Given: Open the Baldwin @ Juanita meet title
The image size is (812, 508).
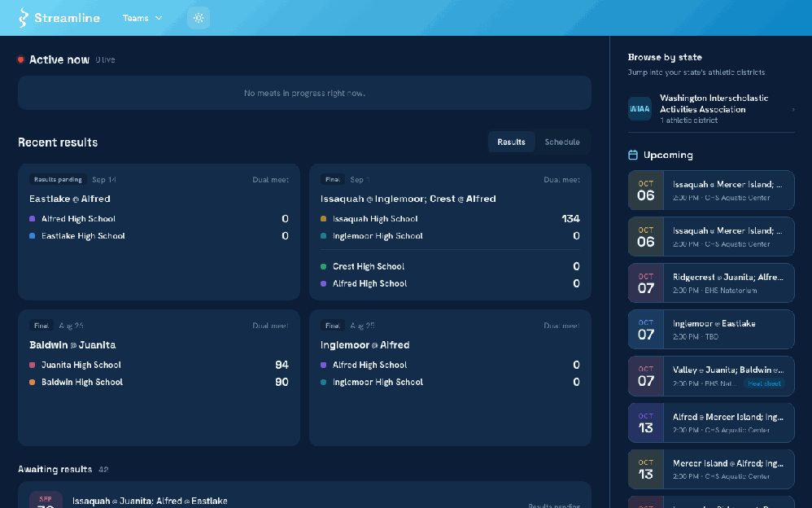Looking at the screenshot, I should (x=72, y=344).
